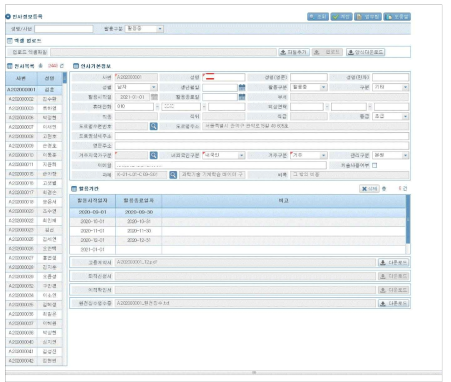The height and width of the screenshot is (382, 451).
Task: Click the activity period table vertical scrollbar
Action: [x=408, y=225]
